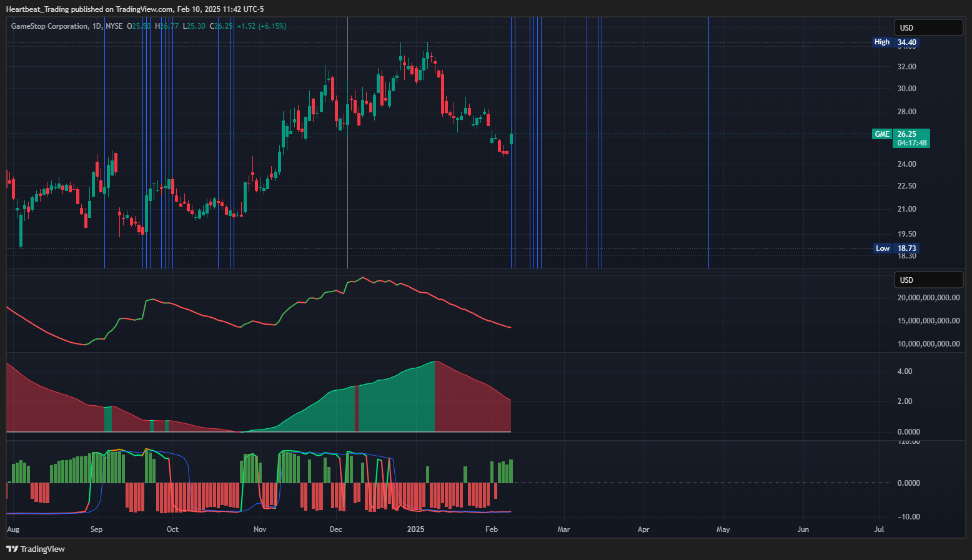Click the 24.00 price axis label
The height and width of the screenshot is (560, 972).
(907, 164)
